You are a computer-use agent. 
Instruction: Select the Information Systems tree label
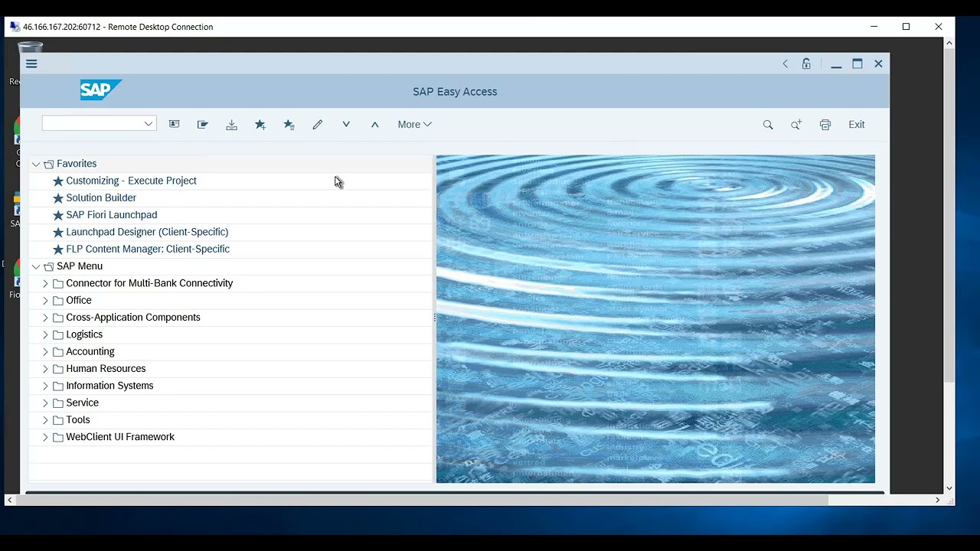[109, 386]
